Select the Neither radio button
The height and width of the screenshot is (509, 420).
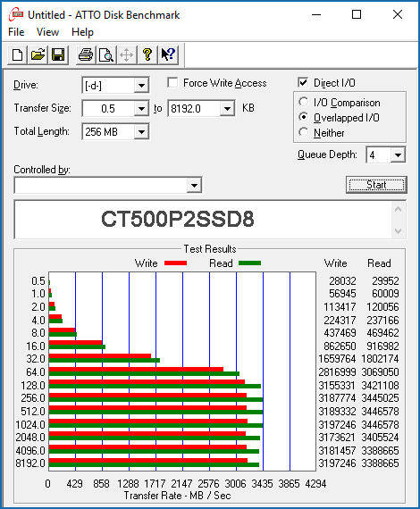pos(304,132)
